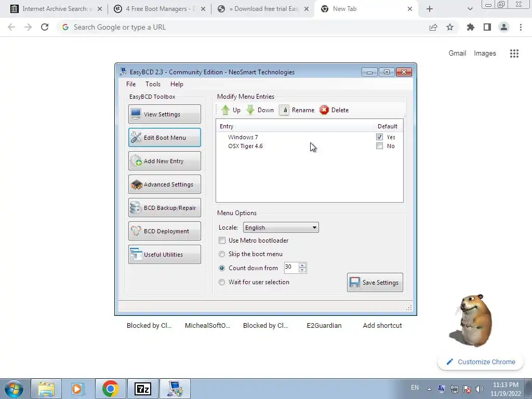
Task: Select the Edit Boot Menu button
Action: pos(165,137)
